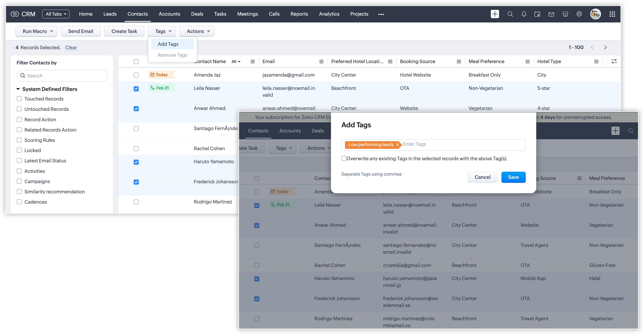Remove the 'Low performing leads' tag
This screenshot has height=335, width=644.
397,145
